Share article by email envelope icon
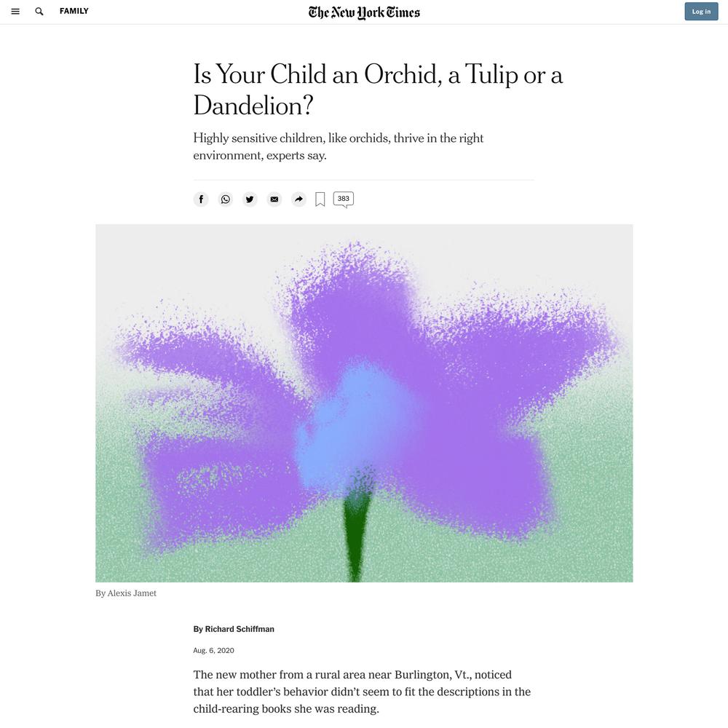The image size is (728, 728). 274,199
